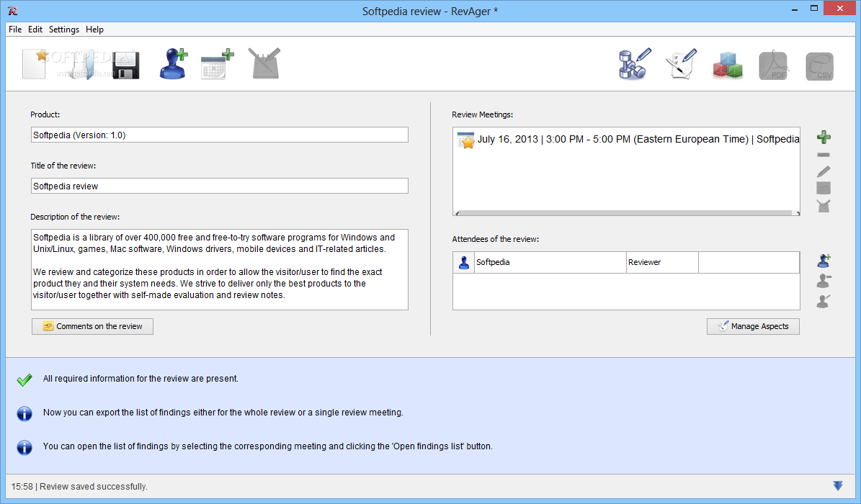This screenshot has width=861, height=504.
Task: Open findings list icon beside the meetings
Action: [824, 206]
